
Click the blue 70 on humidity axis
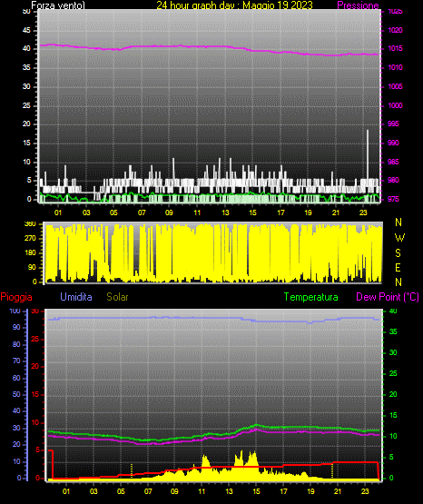(16, 361)
